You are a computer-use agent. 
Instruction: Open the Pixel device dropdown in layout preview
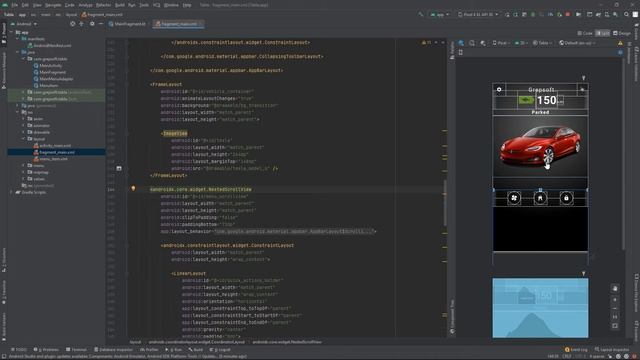(501, 43)
